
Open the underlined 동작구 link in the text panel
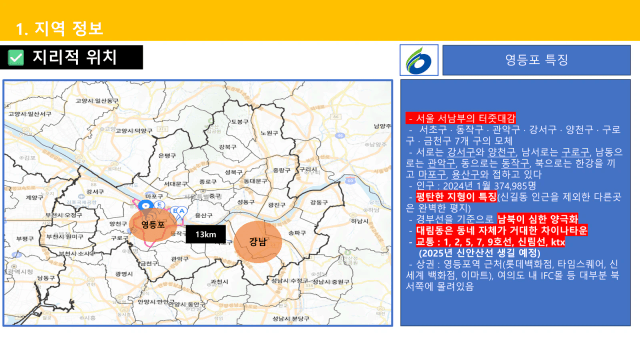tap(515, 164)
